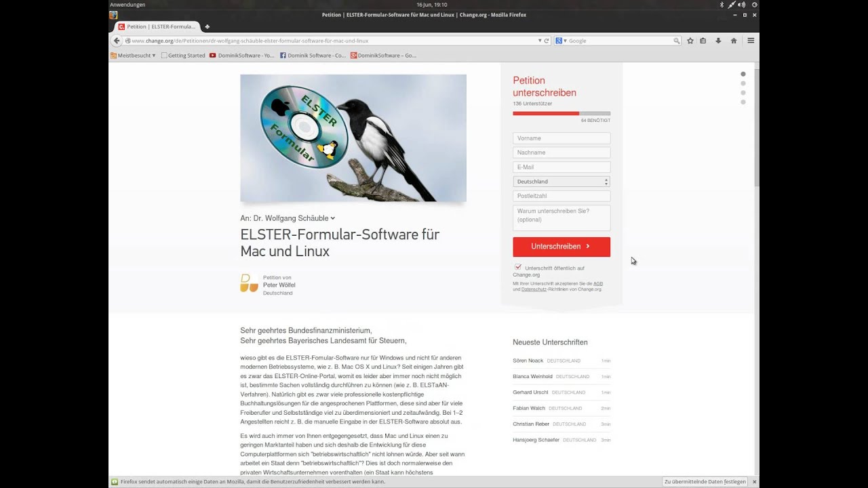Screen dimensions: 868x488
Task: Click signer name 'Bianca Weinhold'
Action: click(533, 377)
